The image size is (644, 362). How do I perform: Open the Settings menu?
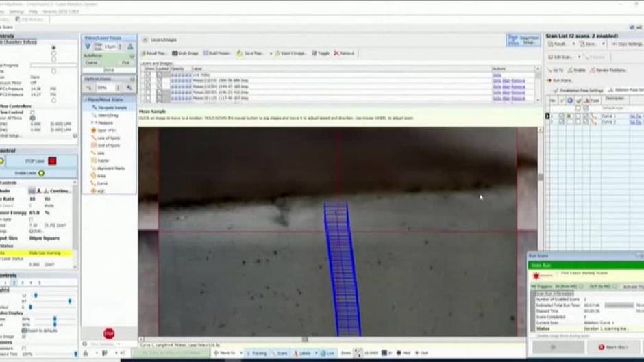[16, 12]
